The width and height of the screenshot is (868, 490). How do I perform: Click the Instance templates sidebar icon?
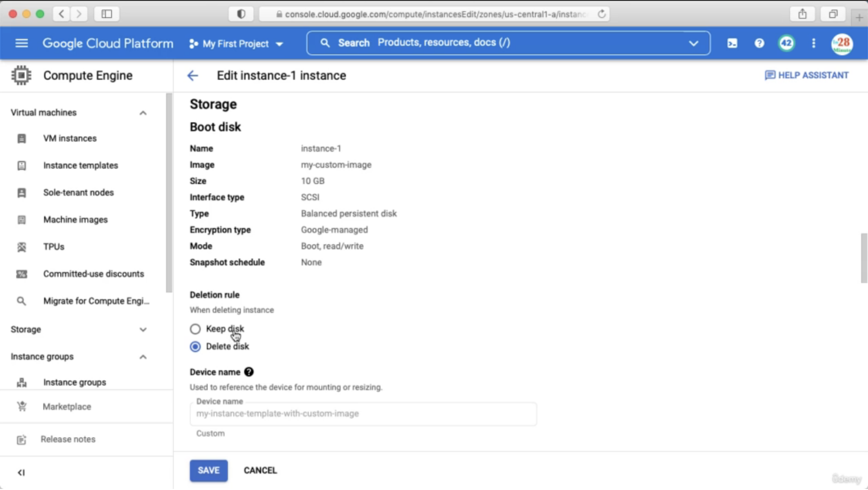click(x=21, y=165)
